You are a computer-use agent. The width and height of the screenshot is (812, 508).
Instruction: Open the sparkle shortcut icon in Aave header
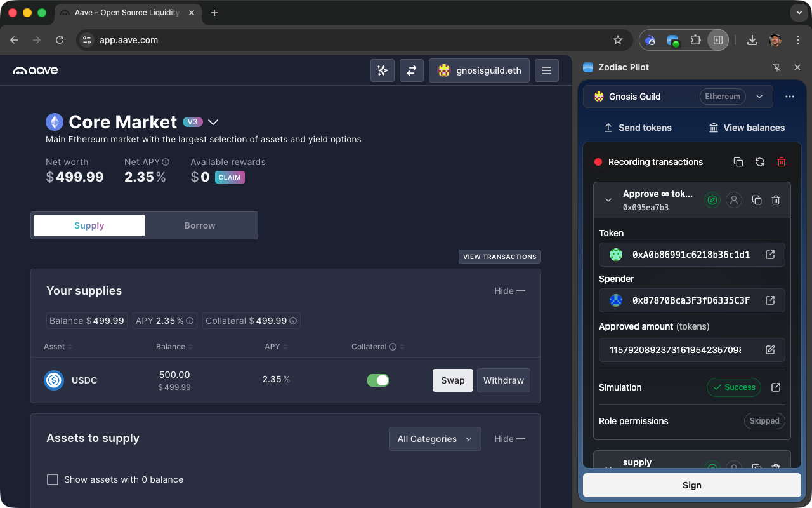point(383,70)
